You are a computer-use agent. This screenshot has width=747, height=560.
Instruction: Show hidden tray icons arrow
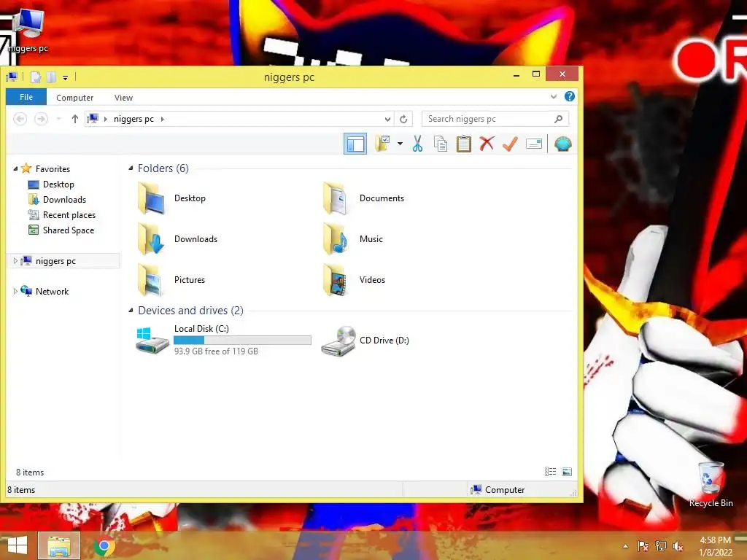coord(625,546)
